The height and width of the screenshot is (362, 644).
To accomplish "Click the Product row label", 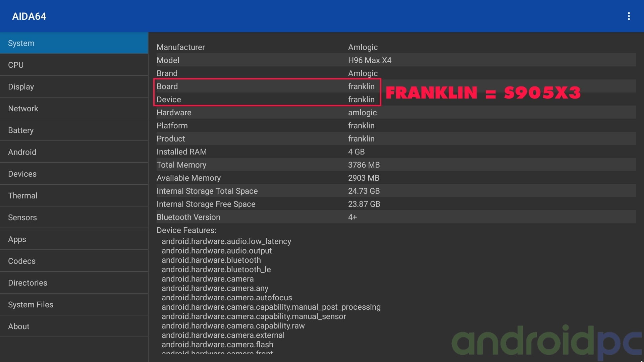I will (171, 139).
